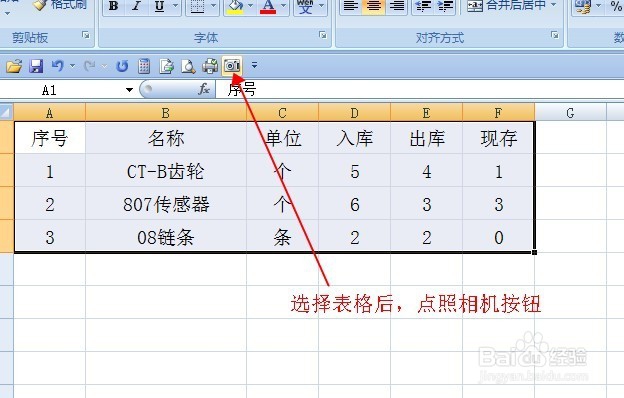Click the Select All corner triangle
The height and width of the screenshot is (398, 624).
[x=6, y=113]
